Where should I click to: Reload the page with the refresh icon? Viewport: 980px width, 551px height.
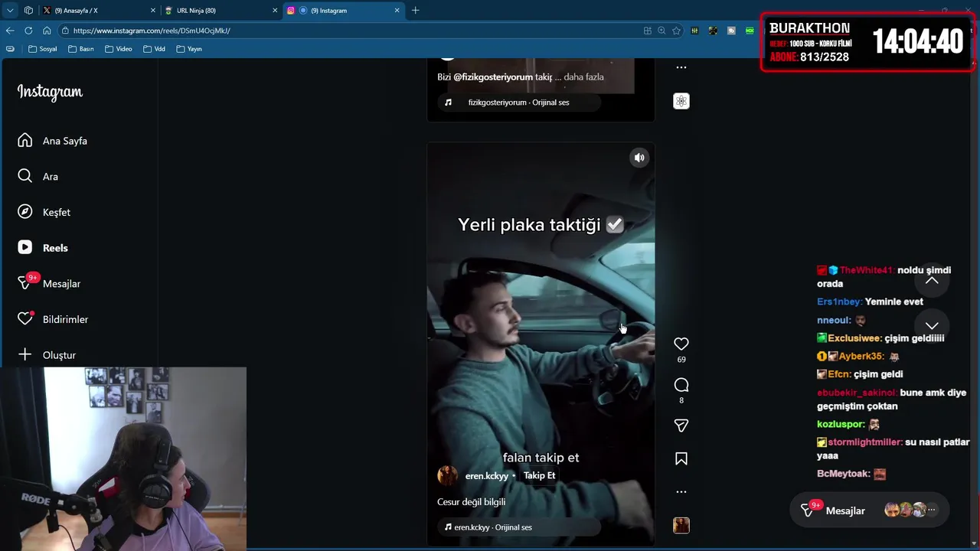(x=28, y=31)
